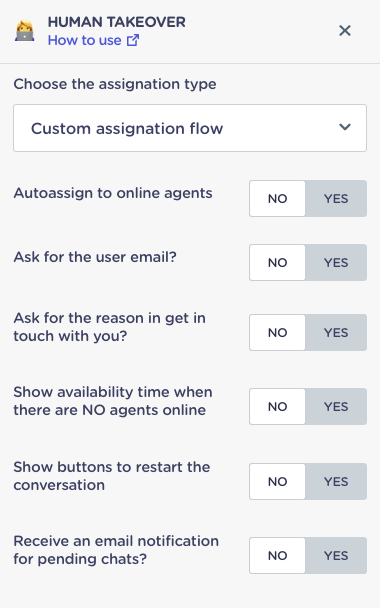Click the HUMAN TAKEOVER title text
This screenshot has width=380, height=608.
[x=116, y=22]
